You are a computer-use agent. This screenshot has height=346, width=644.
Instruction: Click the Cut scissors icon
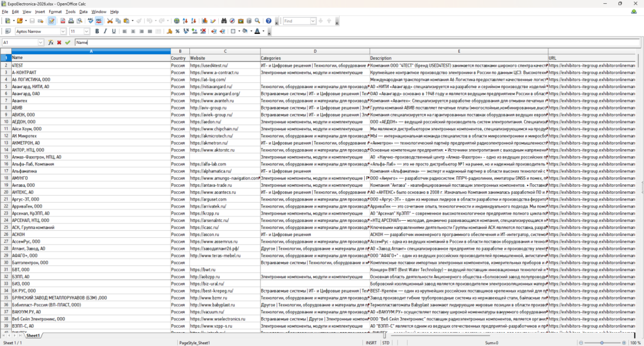tap(109, 21)
